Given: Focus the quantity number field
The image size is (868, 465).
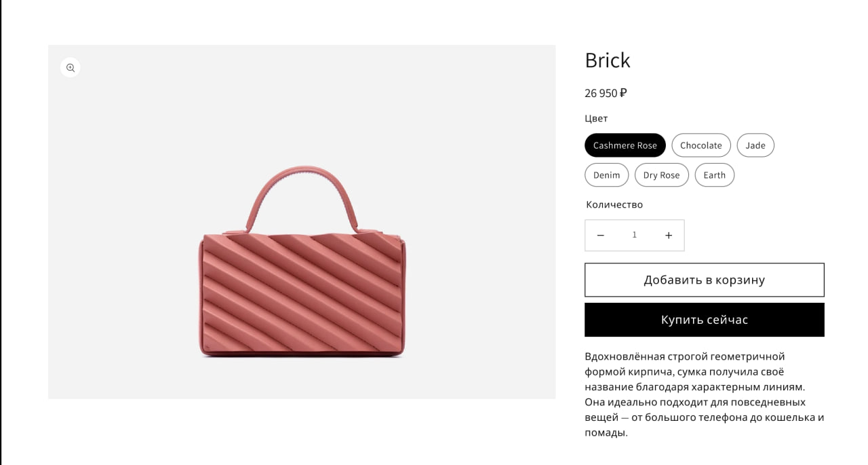Looking at the screenshot, I should 635,236.
